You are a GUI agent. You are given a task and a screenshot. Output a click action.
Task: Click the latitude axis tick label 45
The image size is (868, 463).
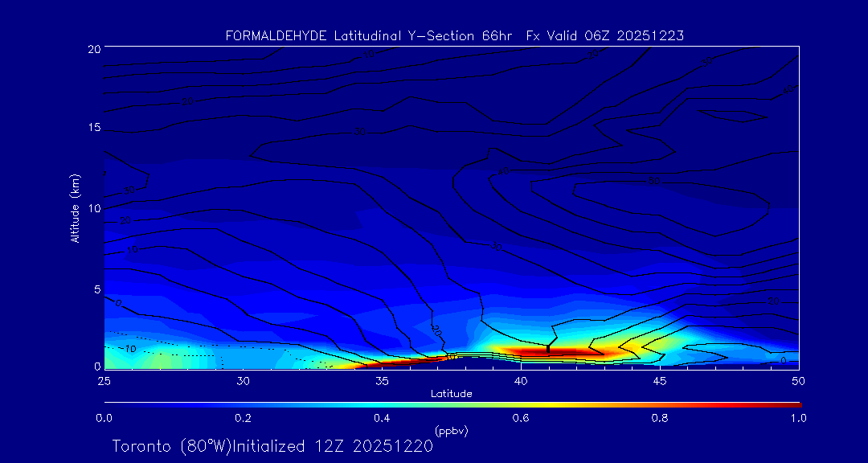(660, 381)
